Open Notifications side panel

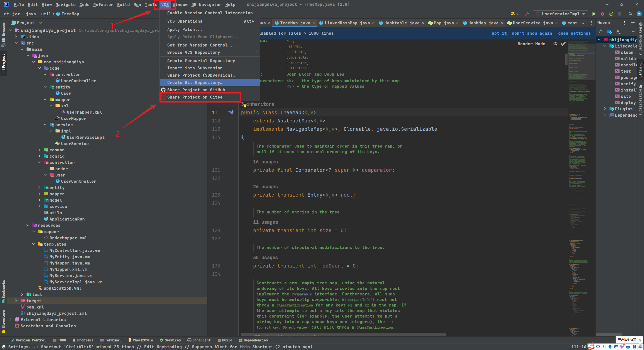click(641, 100)
